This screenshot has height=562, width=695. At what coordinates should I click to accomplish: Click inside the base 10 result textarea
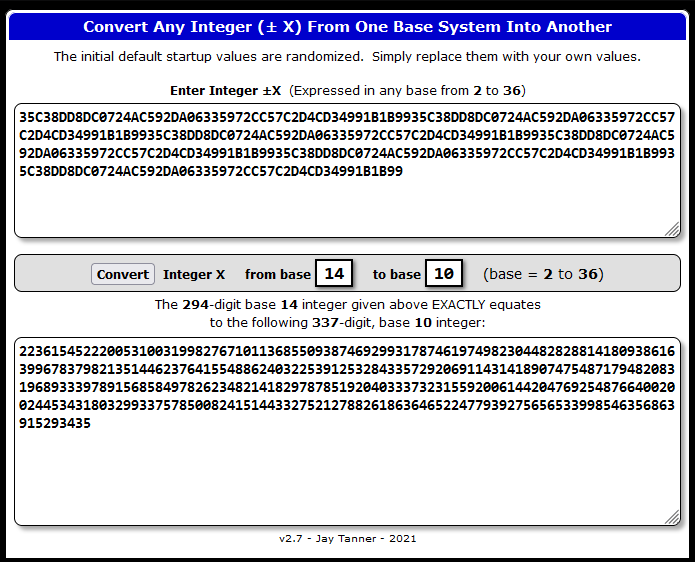coord(348,432)
